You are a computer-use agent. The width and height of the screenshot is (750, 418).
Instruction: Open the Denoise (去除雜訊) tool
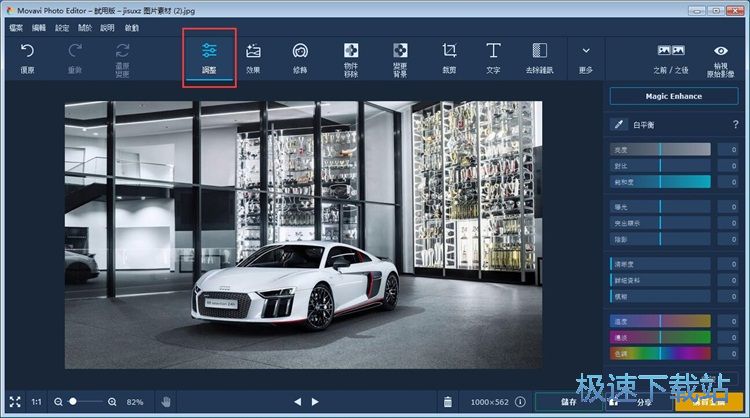coord(540,56)
